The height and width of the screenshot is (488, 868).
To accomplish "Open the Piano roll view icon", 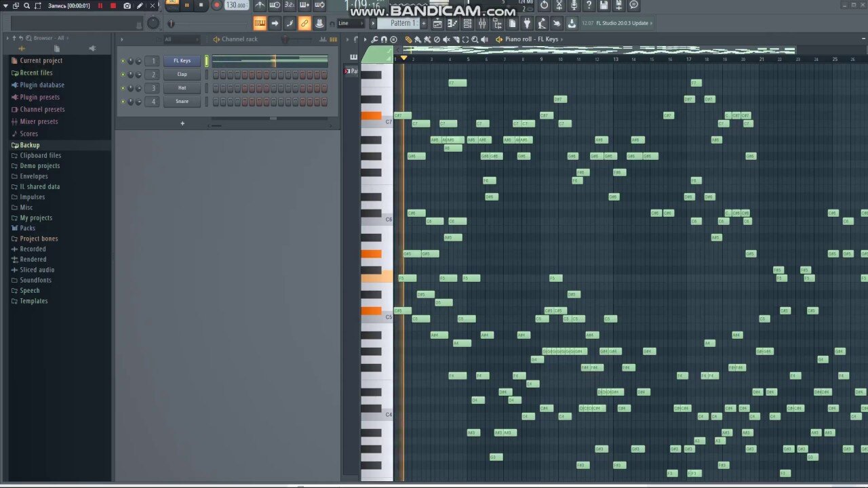I will (452, 23).
